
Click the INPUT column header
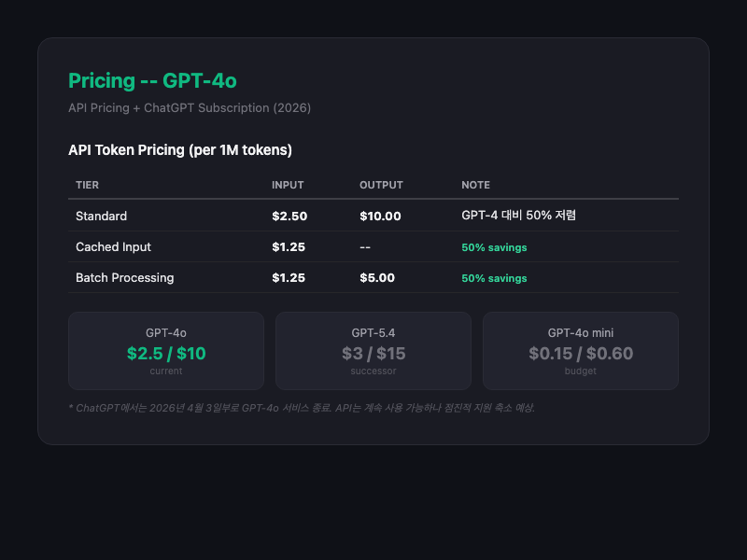coord(288,185)
